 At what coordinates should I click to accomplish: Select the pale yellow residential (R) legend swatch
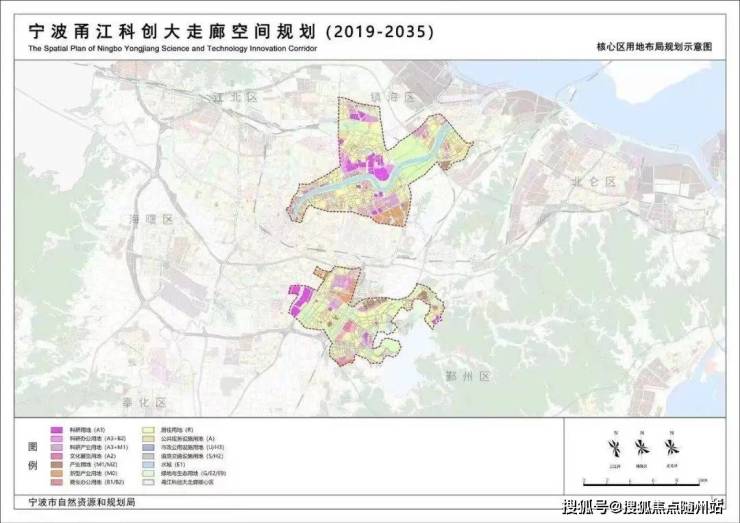pyautogui.click(x=148, y=430)
